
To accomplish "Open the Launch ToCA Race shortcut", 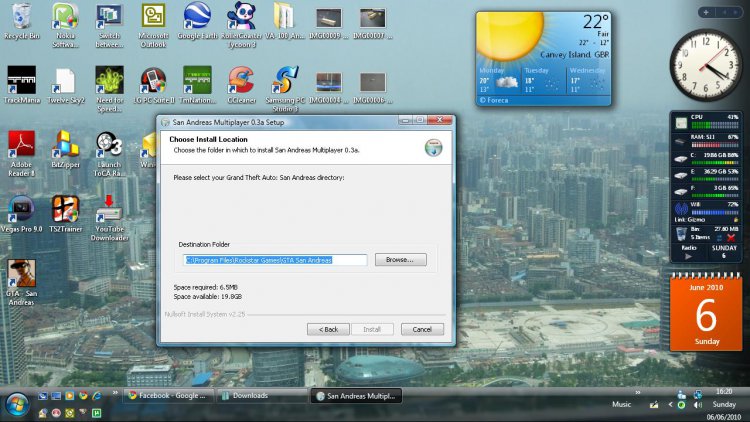I will coord(110,153).
